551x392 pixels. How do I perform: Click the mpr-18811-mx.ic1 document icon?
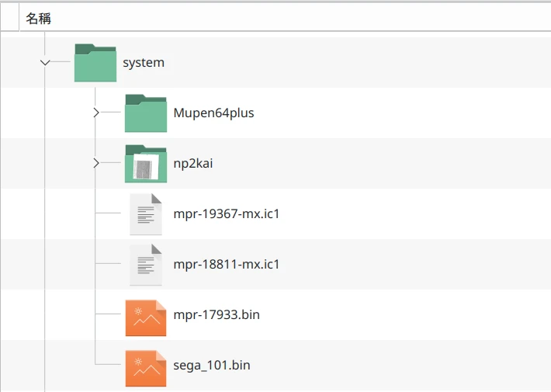146,265
